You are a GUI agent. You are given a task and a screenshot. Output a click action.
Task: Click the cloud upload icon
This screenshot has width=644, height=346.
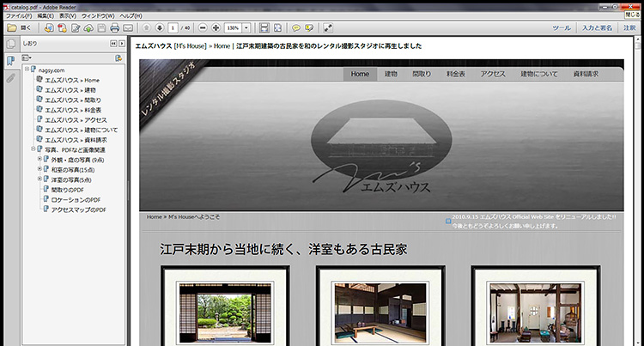pos(88,28)
